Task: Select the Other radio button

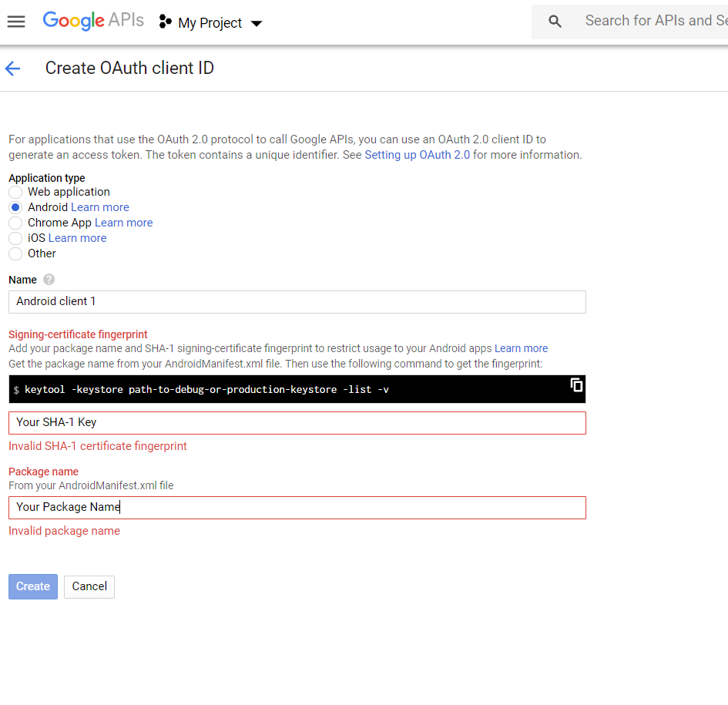Action: point(15,253)
